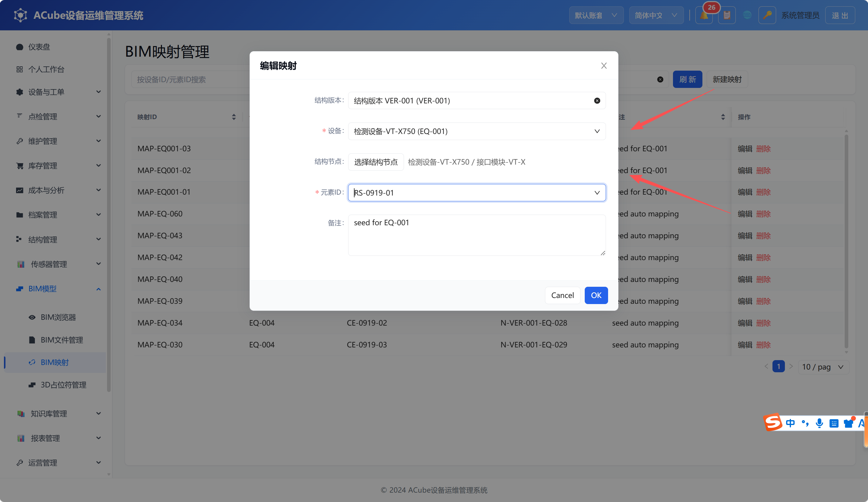The width and height of the screenshot is (868, 502).
Task: Open the 默认账套 dropdown
Action: 596,15
